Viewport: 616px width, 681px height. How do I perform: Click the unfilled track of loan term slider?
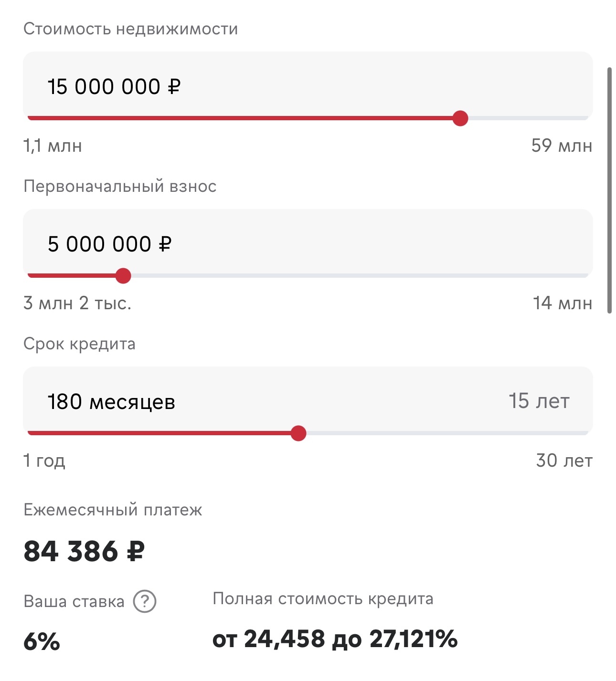click(444, 433)
